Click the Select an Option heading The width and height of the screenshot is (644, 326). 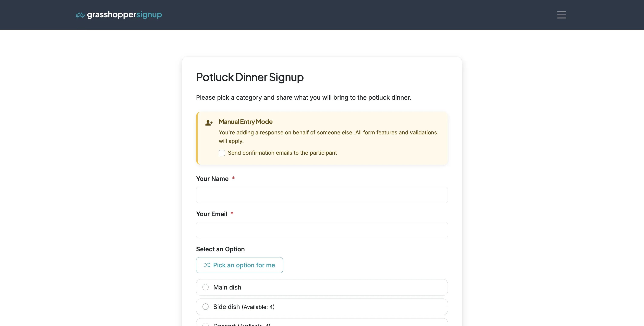220,249
